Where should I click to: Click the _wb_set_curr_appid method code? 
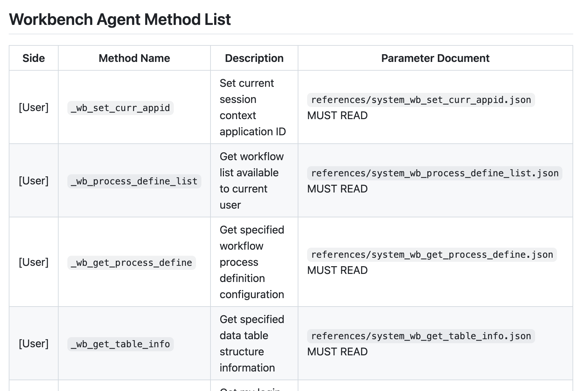121,108
